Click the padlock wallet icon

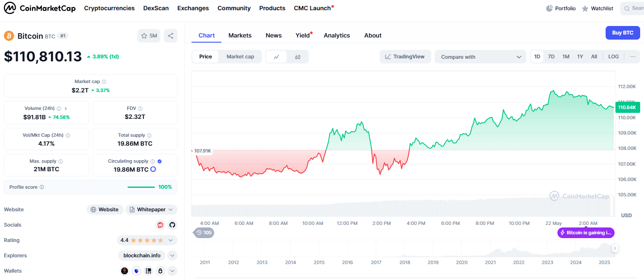(x=160, y=271)
